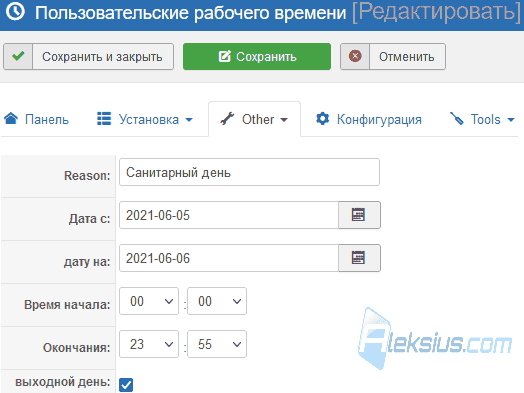This screenshot has width=524, height=393.
Task: Click the Дата с date field
Action: (x=229, y=215)
